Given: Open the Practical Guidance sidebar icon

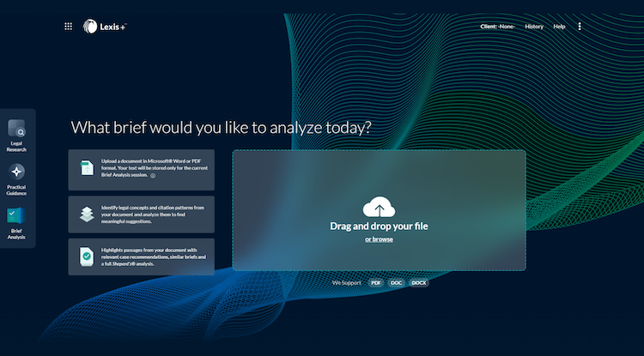Looking at the screenshot, I should tap(17, 172).
